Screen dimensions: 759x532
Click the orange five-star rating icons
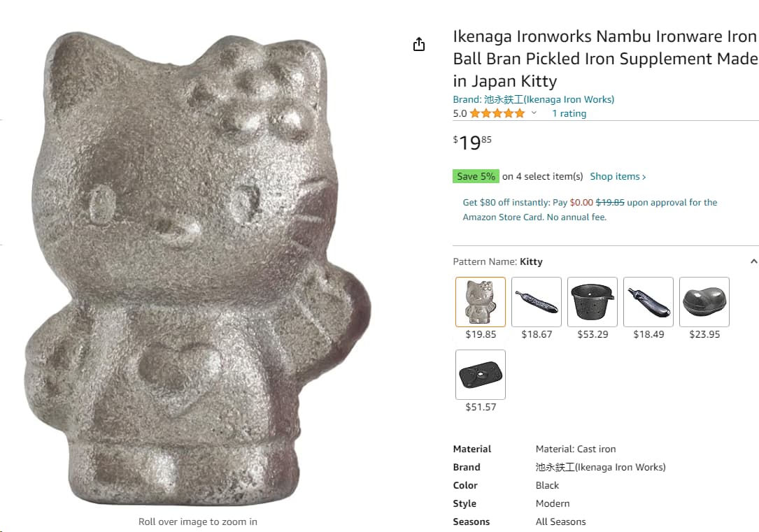pos(497,113)
